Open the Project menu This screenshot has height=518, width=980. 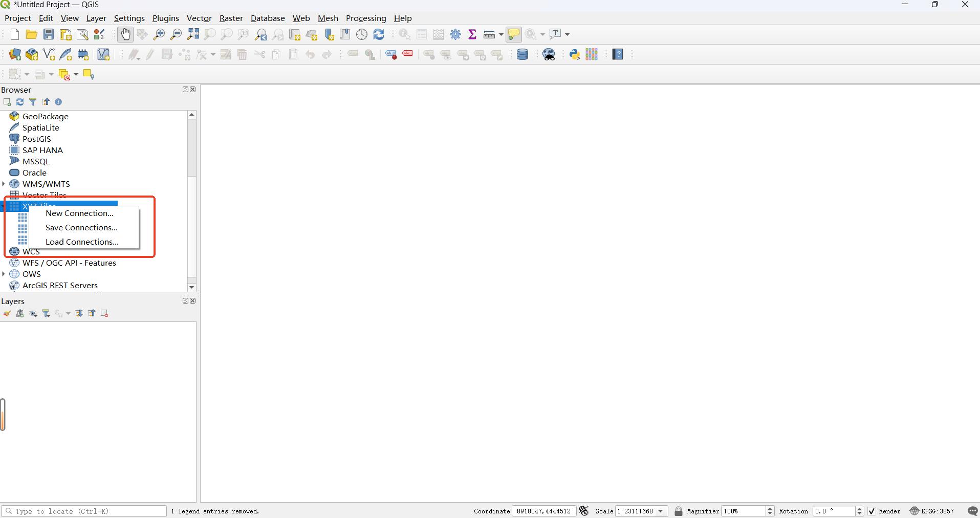pyautogui.click(x=18, y=18)
